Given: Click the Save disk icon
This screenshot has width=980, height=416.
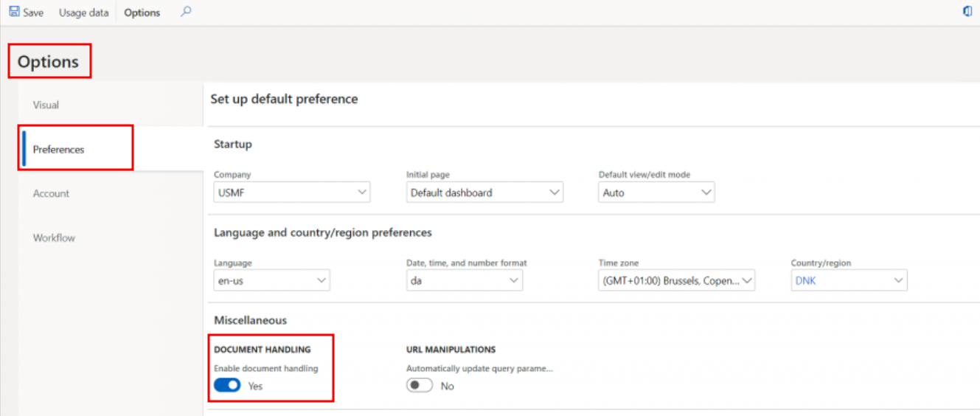Looking at the screenshot, I should [14, 13].
